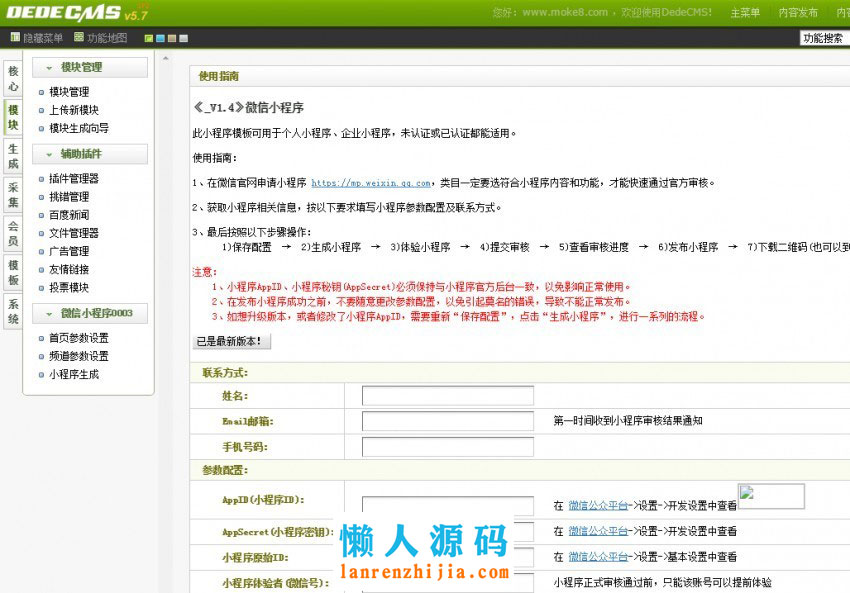This screenshot has width=850, height=593.
Task: Open 插件管理器 in sidebar
Action: point(74,178)
